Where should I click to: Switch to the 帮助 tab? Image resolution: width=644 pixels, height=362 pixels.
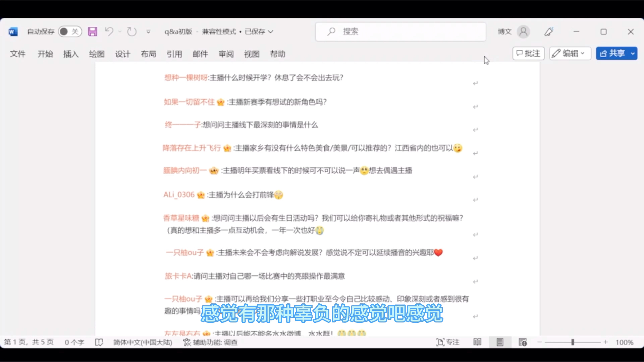pos(278,54)
